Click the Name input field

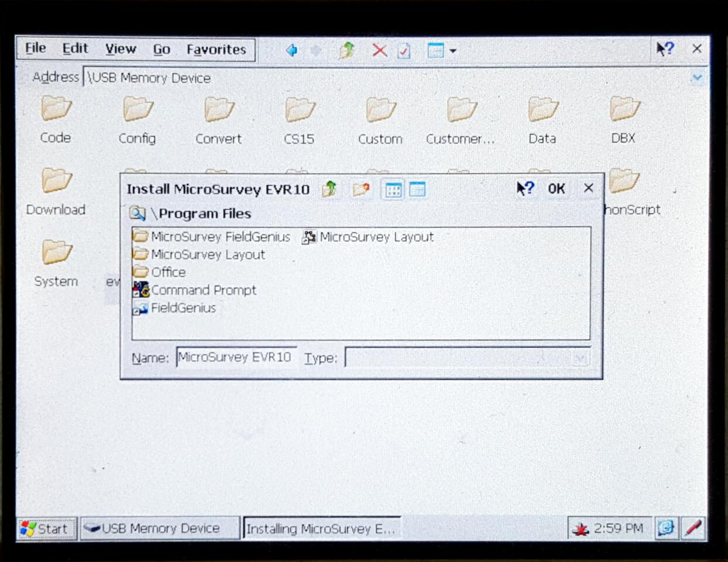236,357
